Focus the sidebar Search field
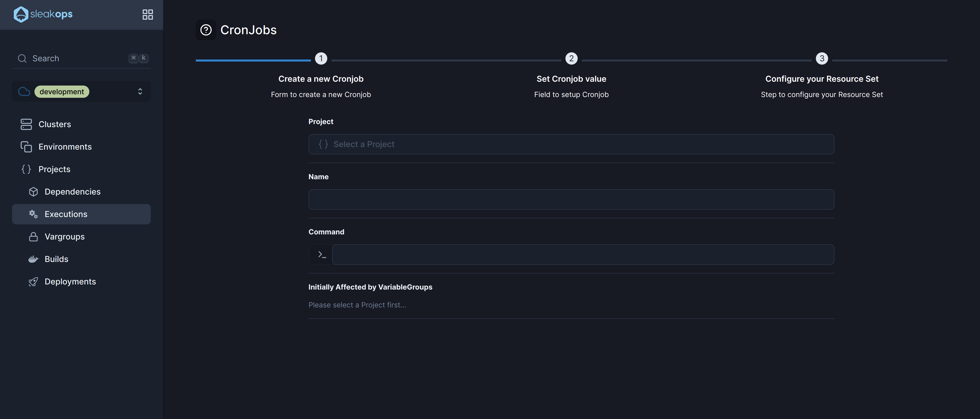980x419 pixels. pyautogui.click(x=81, y=58)
